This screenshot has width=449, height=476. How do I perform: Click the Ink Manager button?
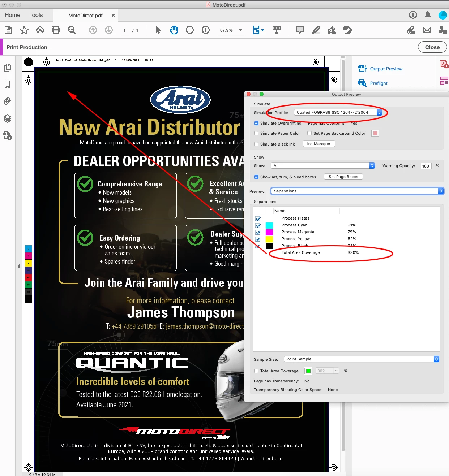click(319, 144)
